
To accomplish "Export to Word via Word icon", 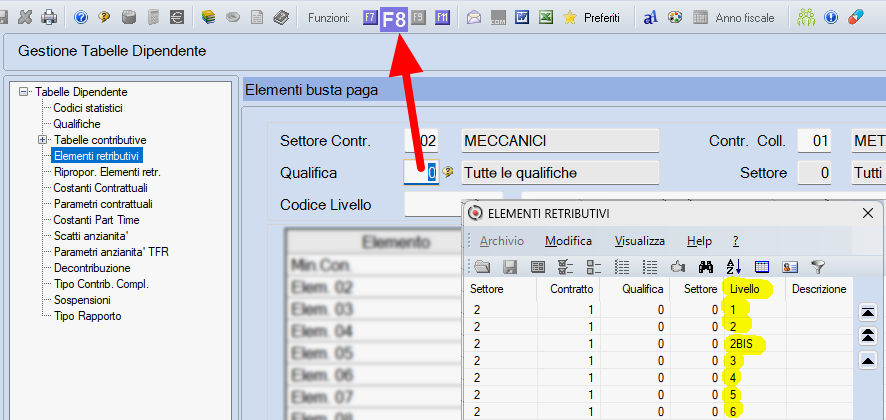I will coord(522,18).
